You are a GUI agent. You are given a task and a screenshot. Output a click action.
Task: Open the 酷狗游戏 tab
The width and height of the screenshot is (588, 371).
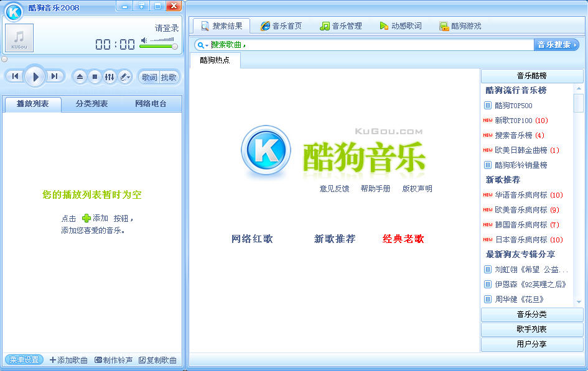click(460, 26)
